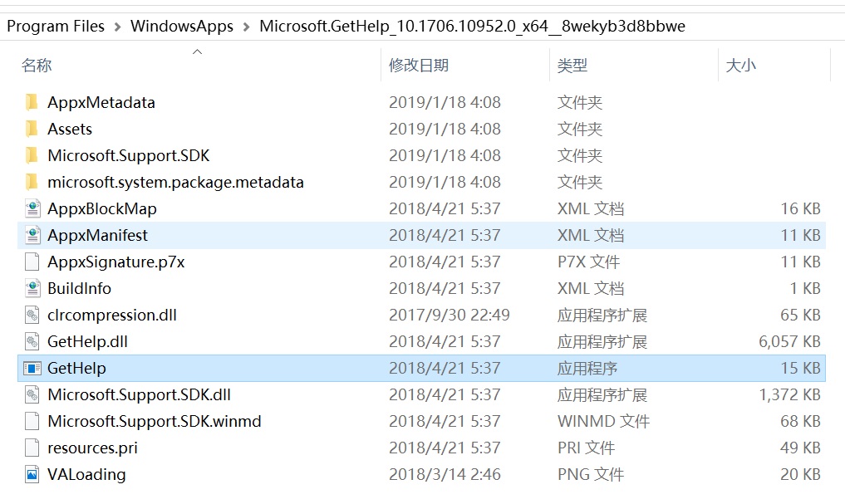This screenshot has width=845, height=504.
Task: Click the WINMD 文件 type cell
Action: coord(603,421)
